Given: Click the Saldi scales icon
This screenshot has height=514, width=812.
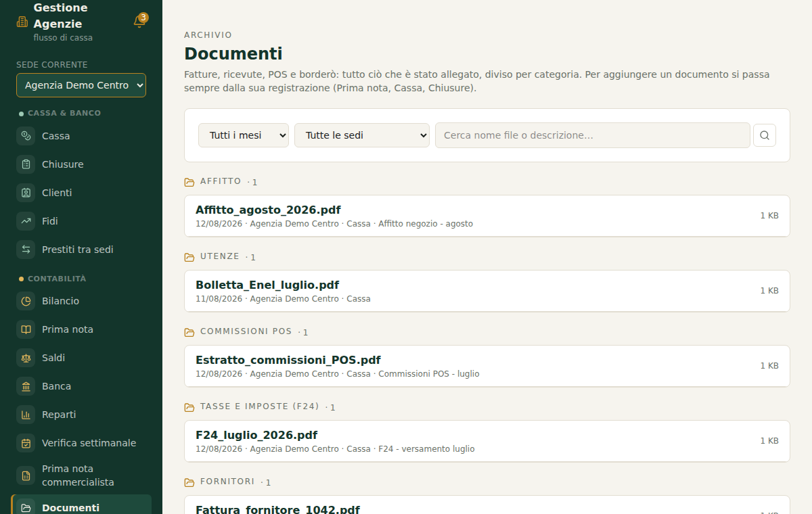Looking at the screenshot, I should coord(26,358).
